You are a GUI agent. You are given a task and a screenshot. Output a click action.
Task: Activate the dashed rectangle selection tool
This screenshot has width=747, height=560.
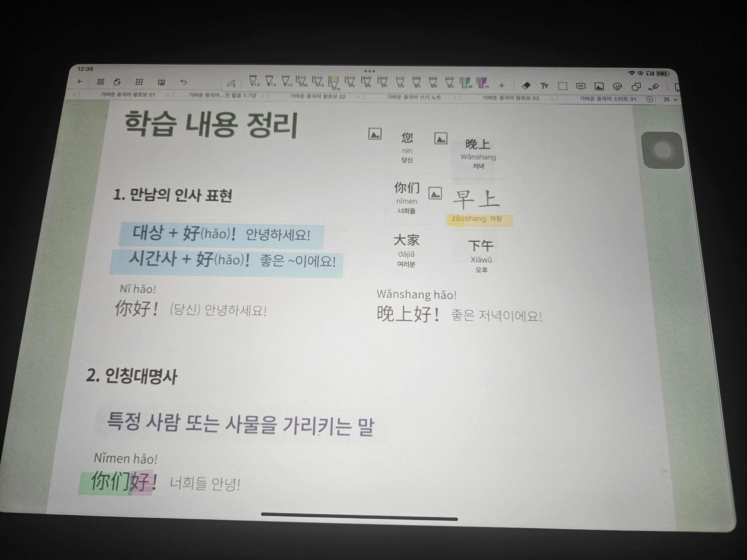[562, 86]
